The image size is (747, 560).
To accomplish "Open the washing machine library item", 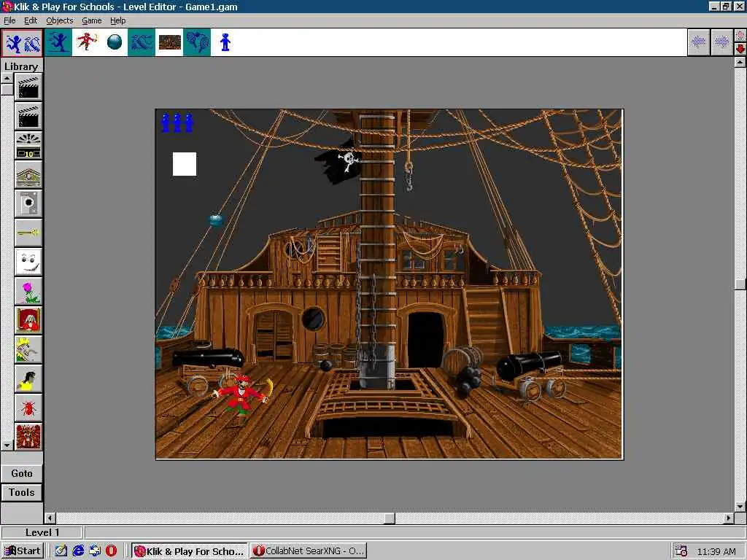I will pyautogui.click(x=28, y=203).
